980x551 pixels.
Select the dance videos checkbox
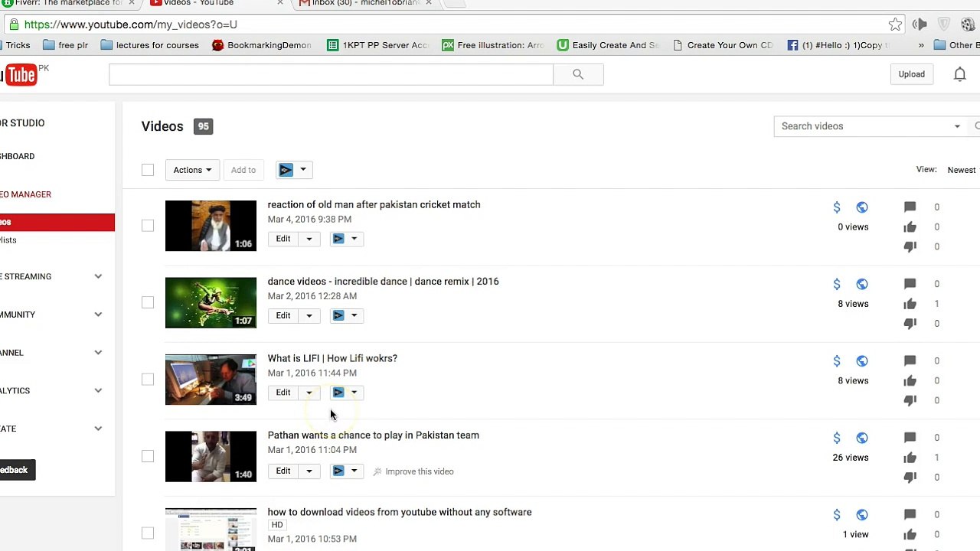pos(148,302)
